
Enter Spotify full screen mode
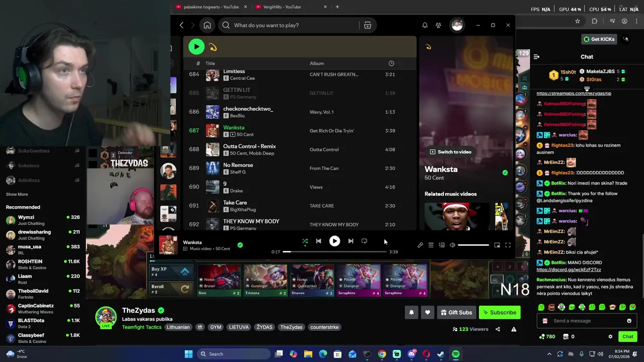pyautogui.click(x=508, y=245)
